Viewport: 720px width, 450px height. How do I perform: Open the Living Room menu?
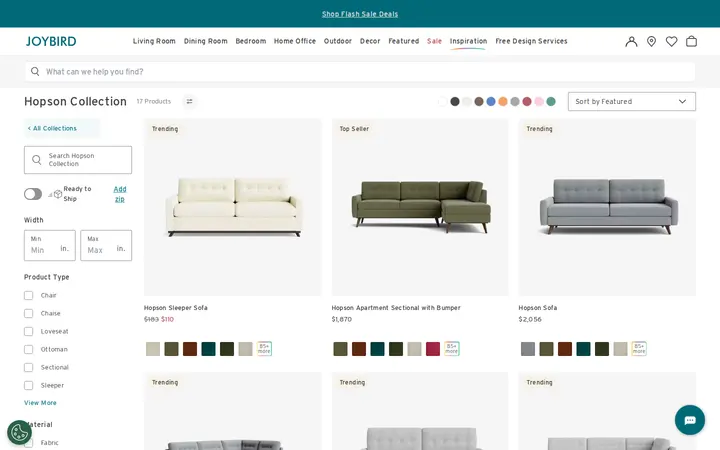154,41
